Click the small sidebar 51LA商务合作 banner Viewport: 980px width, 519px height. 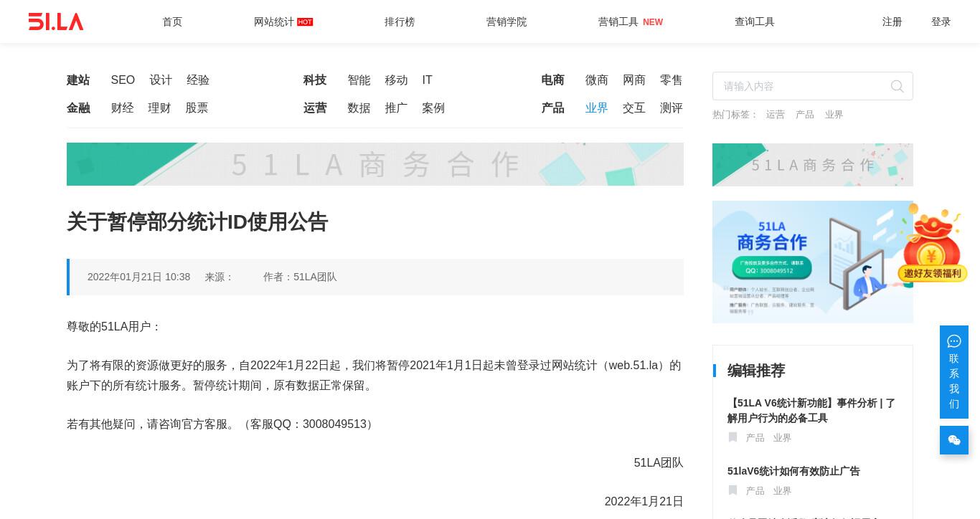813,165
